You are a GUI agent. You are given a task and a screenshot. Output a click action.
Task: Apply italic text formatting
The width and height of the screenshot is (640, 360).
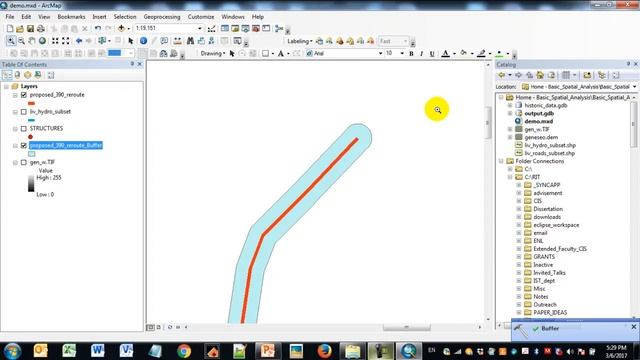(422, 53)
